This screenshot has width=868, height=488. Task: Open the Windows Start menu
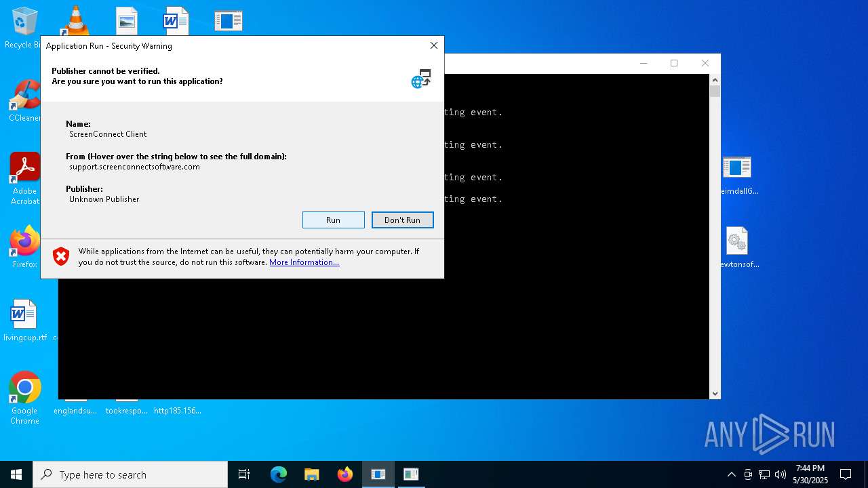coord(16,474)
